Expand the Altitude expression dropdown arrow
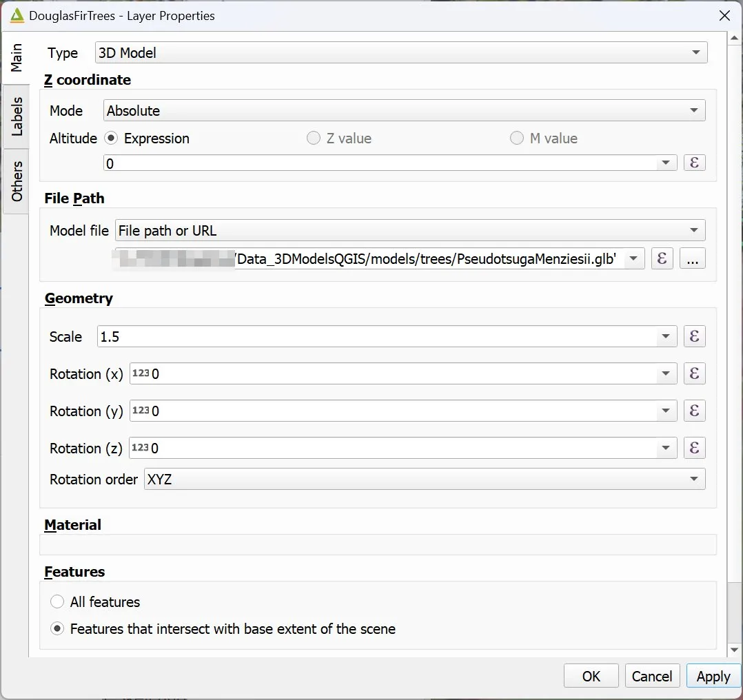 point(666,163)
